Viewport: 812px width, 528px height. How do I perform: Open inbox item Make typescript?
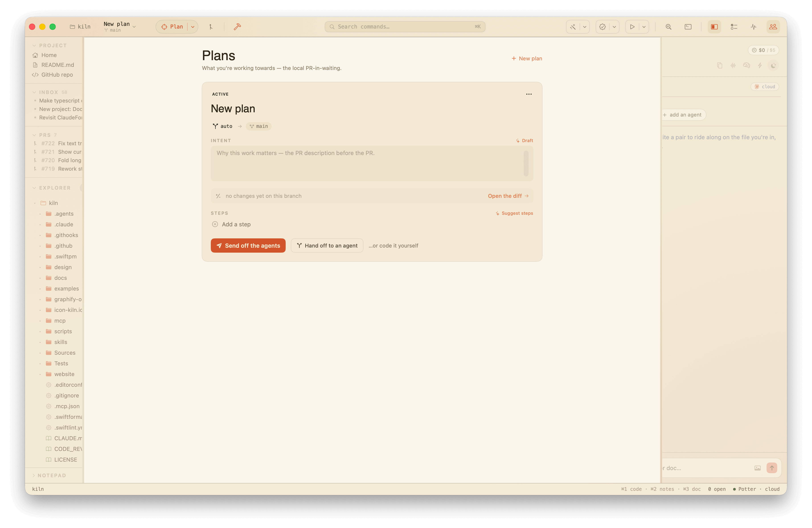[x=58, y=101]
